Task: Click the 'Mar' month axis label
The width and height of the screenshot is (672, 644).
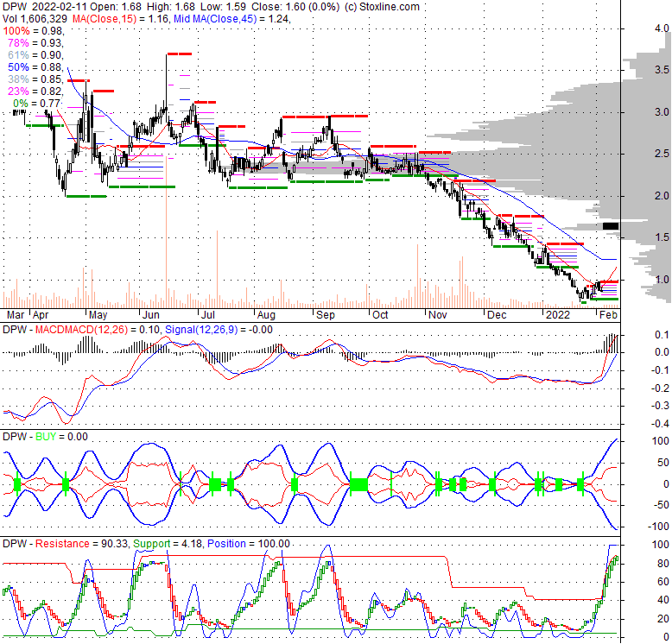Action: [16, 315]
